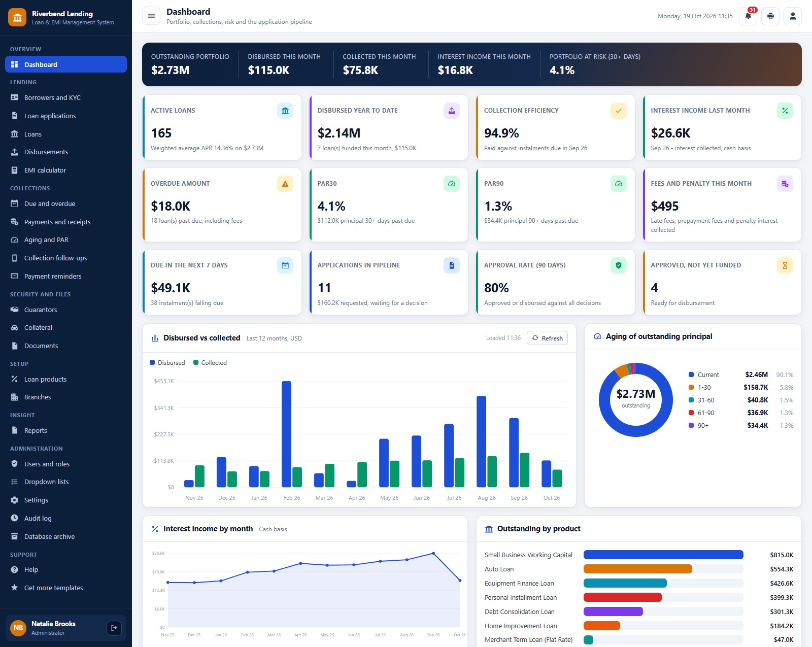Click the Fees and Penalty coins icon

click(785, 184)
